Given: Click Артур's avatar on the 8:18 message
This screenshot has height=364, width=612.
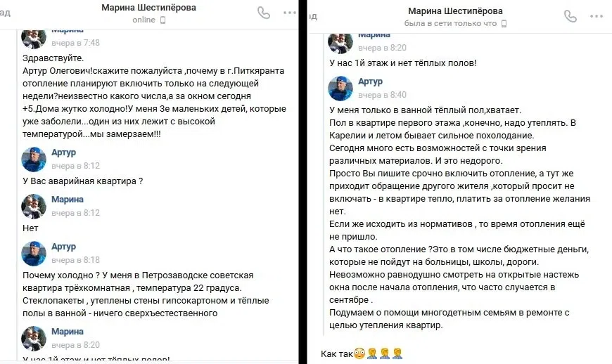Looking at the screenshot, I should tap(34, 253).
